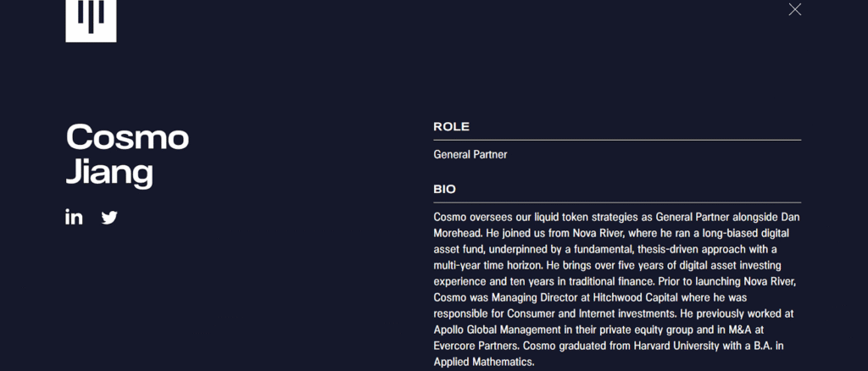Viewport: 868px width, 371px height.
Task: Click "Dan" at end of bio's first line
Action: pyautogui.click(x=790, y=217)
